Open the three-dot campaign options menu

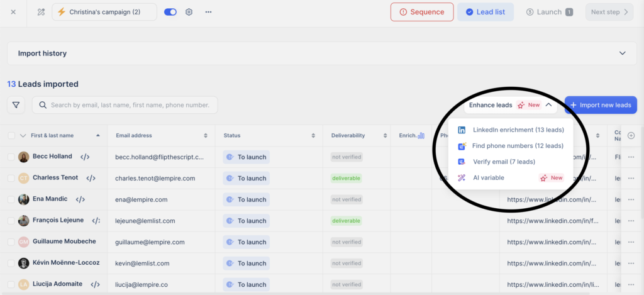208,12
